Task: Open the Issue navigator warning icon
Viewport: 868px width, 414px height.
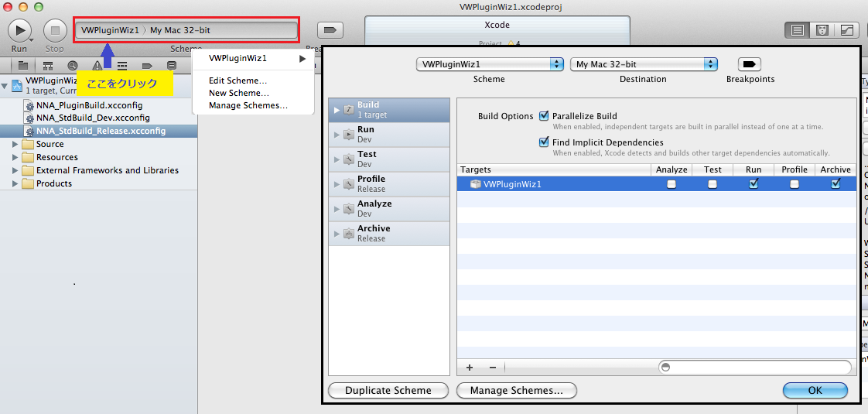Action: (x=97, y=65)
